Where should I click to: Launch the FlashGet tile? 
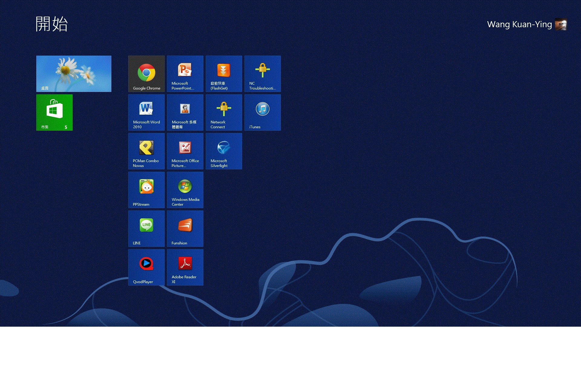[x=224, y=74]
